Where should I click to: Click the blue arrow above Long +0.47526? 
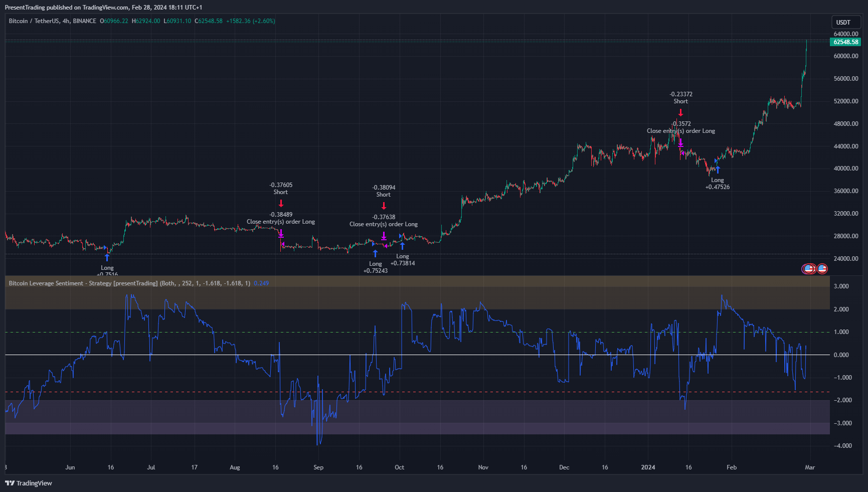click(x=718, y=170)
